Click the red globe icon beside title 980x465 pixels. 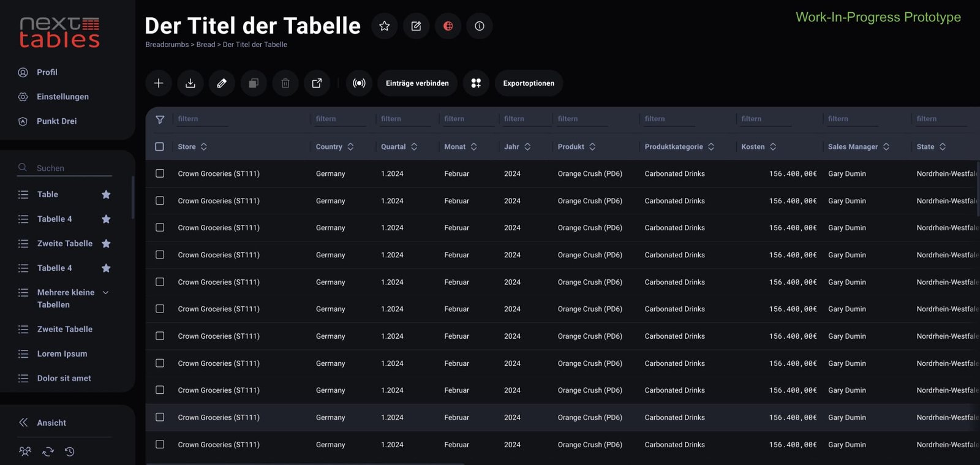pos(448,26)
